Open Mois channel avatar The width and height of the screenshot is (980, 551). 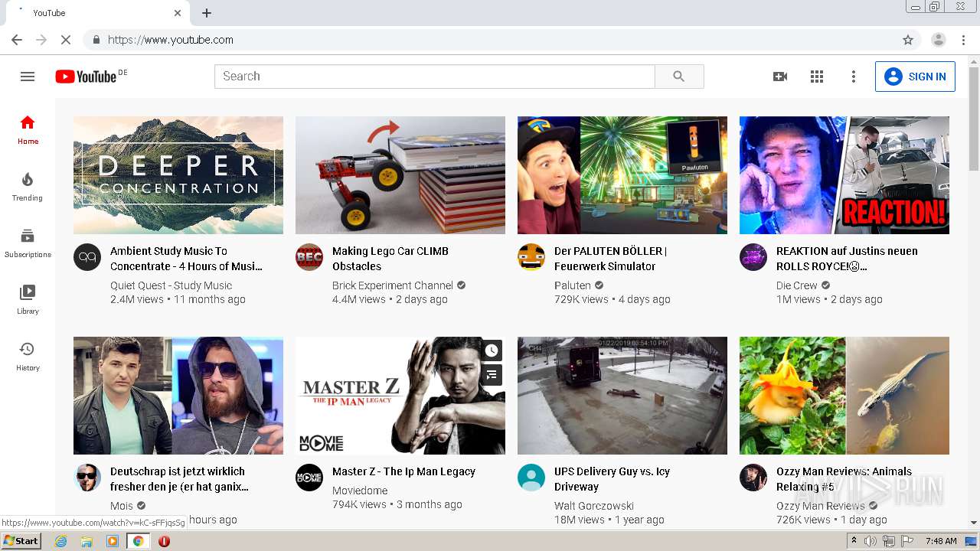click(x=87, y=478)
